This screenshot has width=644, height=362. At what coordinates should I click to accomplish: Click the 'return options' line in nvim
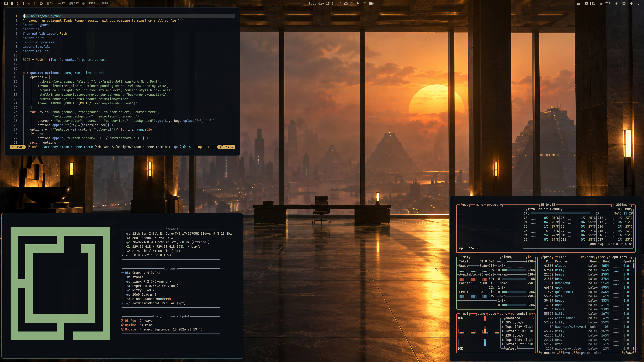pyautogui.click(x=43, y=143)
